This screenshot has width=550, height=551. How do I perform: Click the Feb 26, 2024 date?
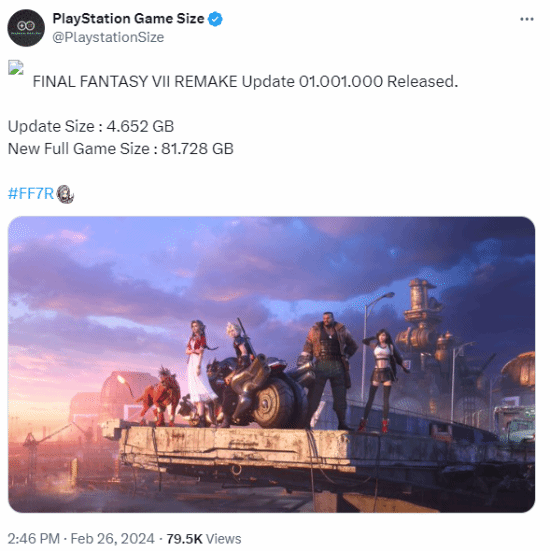click(x=112, y=539)
